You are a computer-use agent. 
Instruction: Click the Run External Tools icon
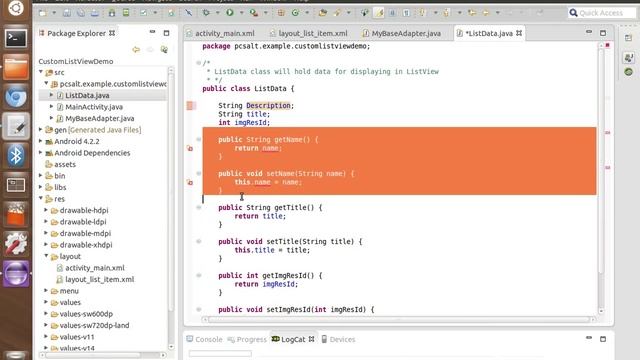point(254,13)
